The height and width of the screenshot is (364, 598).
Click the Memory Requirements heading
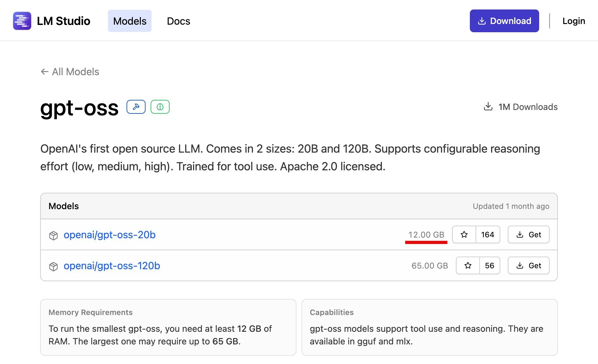(90, 312)
